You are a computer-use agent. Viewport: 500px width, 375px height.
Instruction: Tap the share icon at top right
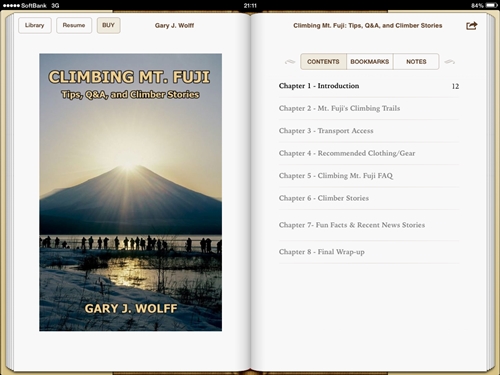tap(471, 26)
